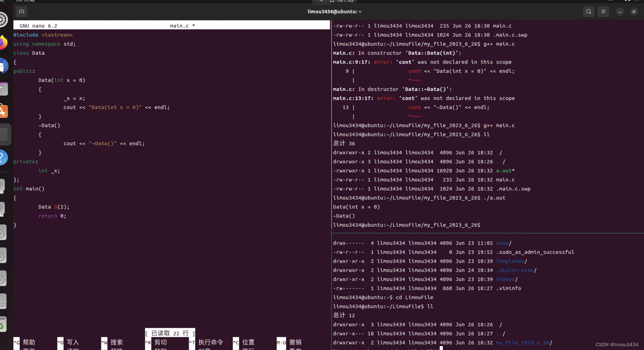Click the ^K 剪切 cut shortcut
The image size is (644, 350).
(x=156, y=342)
